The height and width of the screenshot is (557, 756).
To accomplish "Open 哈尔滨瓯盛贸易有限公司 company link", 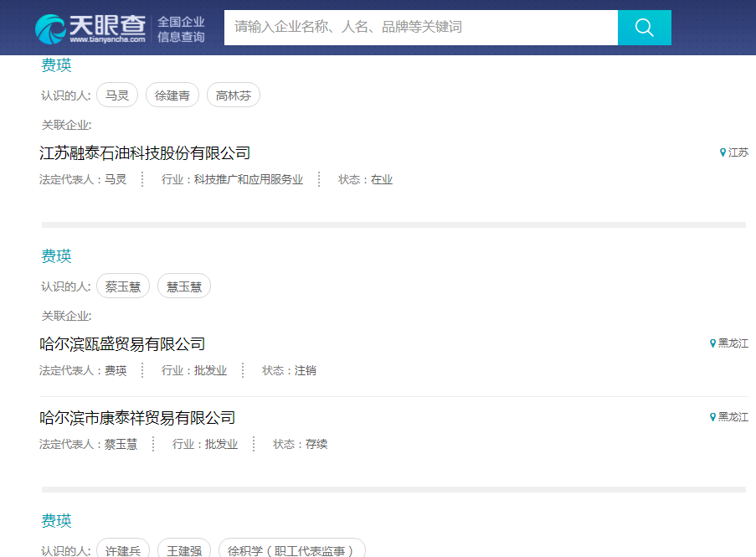I will (x=122, y=344).
